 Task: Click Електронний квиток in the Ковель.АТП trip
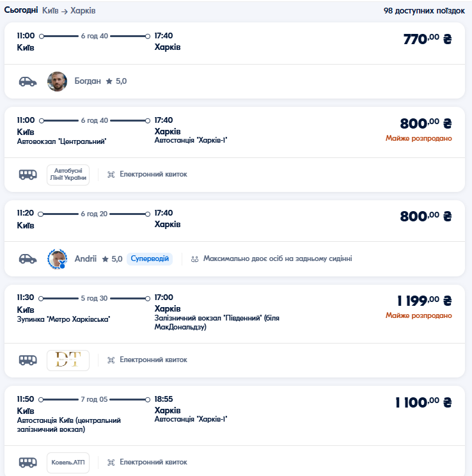point(153,461)
